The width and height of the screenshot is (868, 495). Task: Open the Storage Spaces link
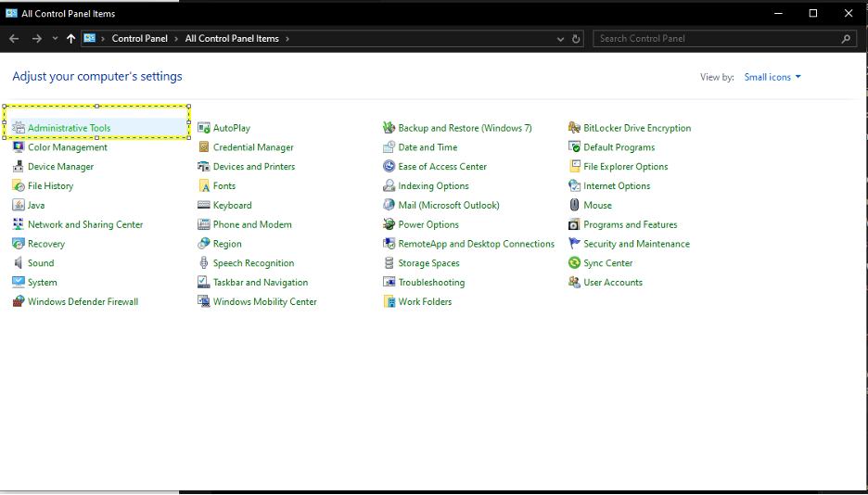click(429, 263)
